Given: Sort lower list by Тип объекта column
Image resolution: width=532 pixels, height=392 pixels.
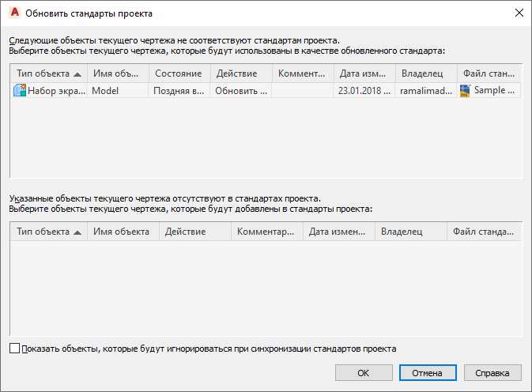Looking at the screenshot, I should pos(48,232).
